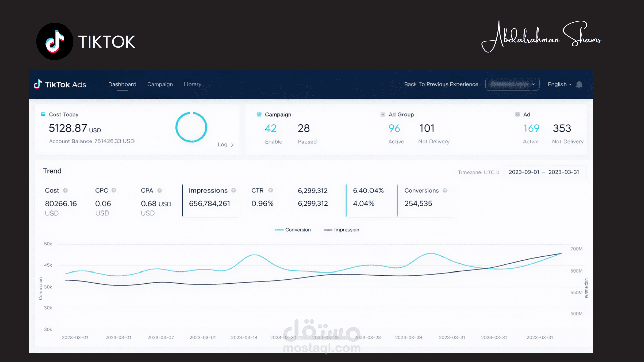The width and height of the screenshot is (644, 362).
Task: Click Back To Previous Experience
Action: pyautogui.click(x=441, y=84)
